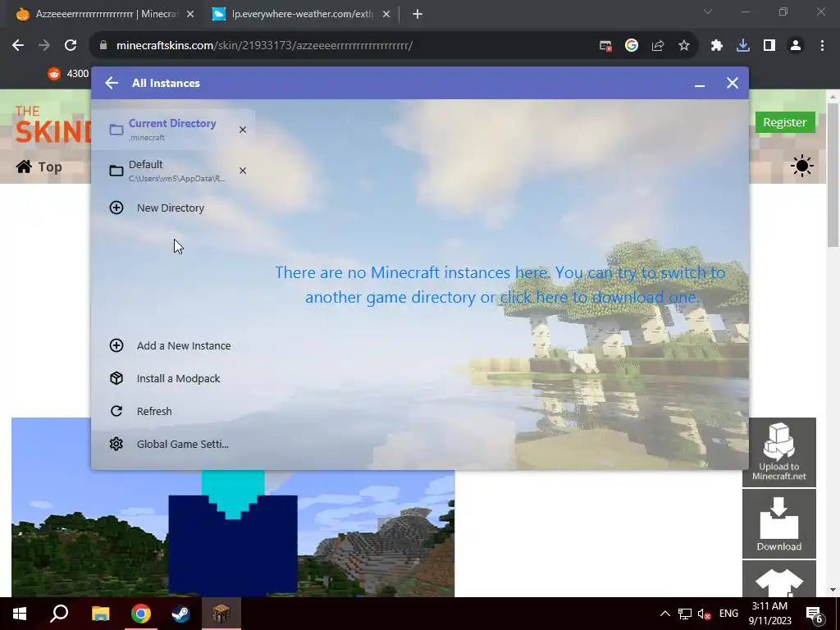Open the notification center icon

[815, 614]
